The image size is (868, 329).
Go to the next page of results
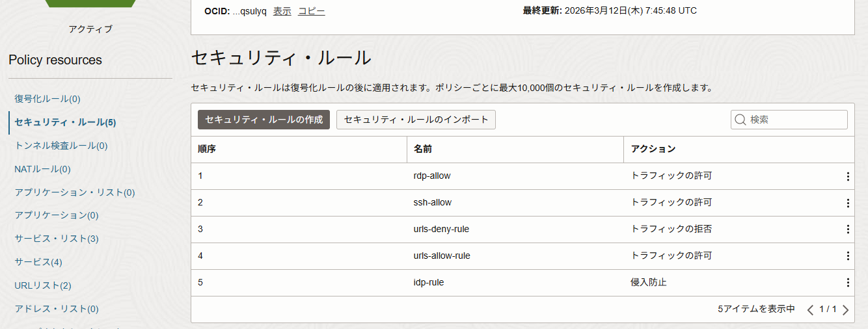pyautogui.click(x=845, y=310)
